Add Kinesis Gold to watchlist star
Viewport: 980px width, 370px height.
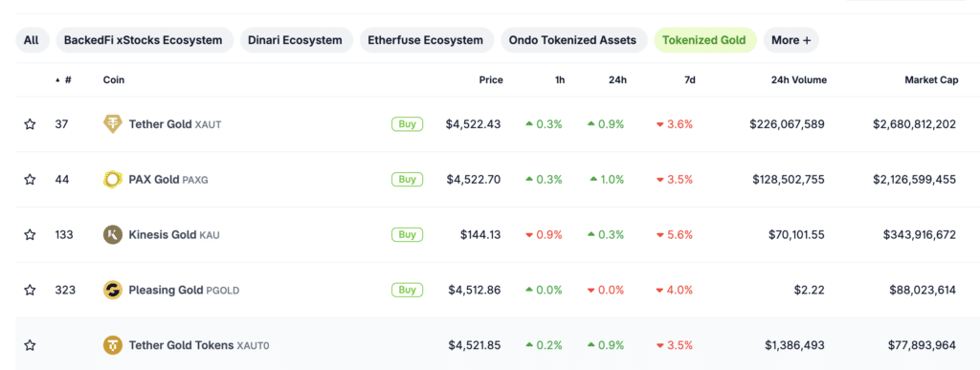point(30,234)
